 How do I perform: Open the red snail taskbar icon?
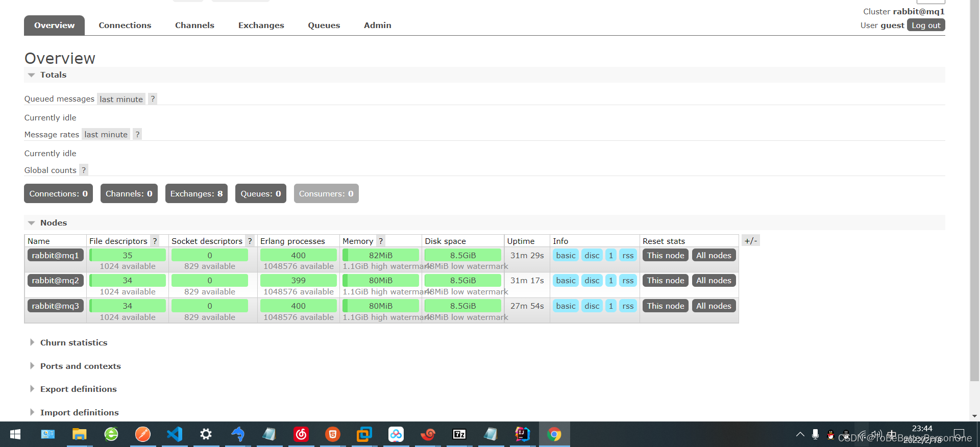click(x=428, y=434)
